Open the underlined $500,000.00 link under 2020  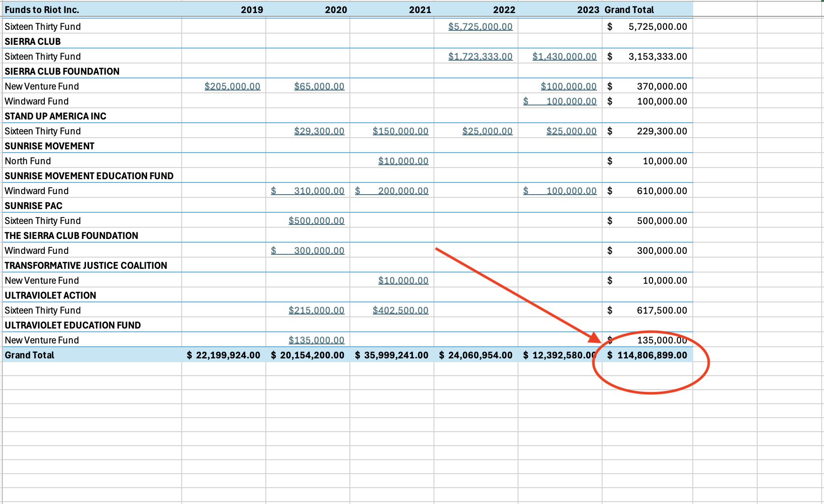point(316,221)
